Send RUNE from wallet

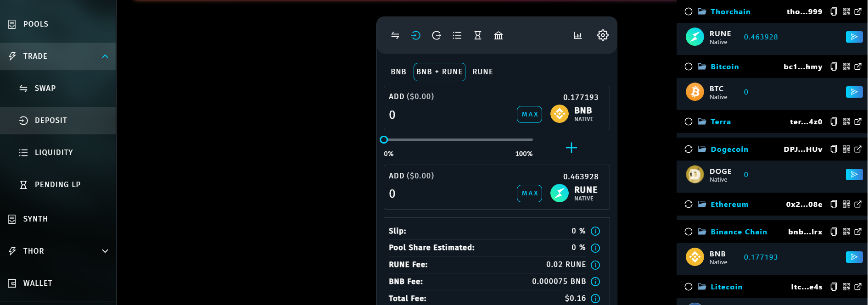(854, 37)
